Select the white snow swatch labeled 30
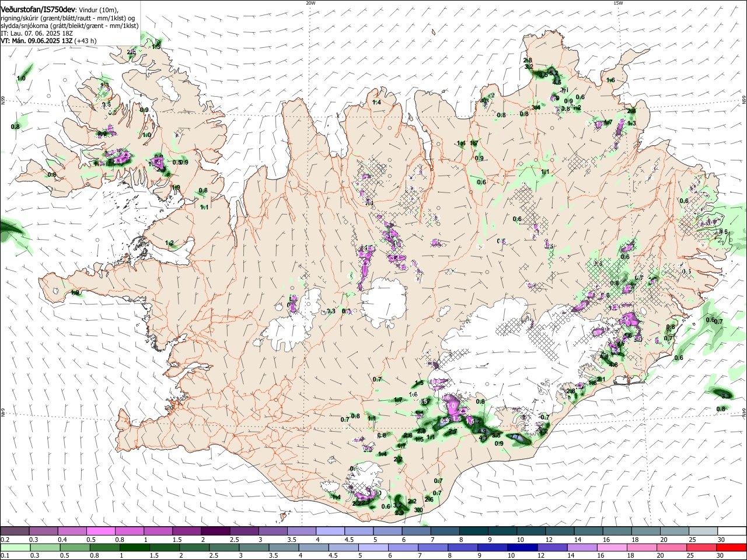Screen dimensions: 747x560 [732, 531]
